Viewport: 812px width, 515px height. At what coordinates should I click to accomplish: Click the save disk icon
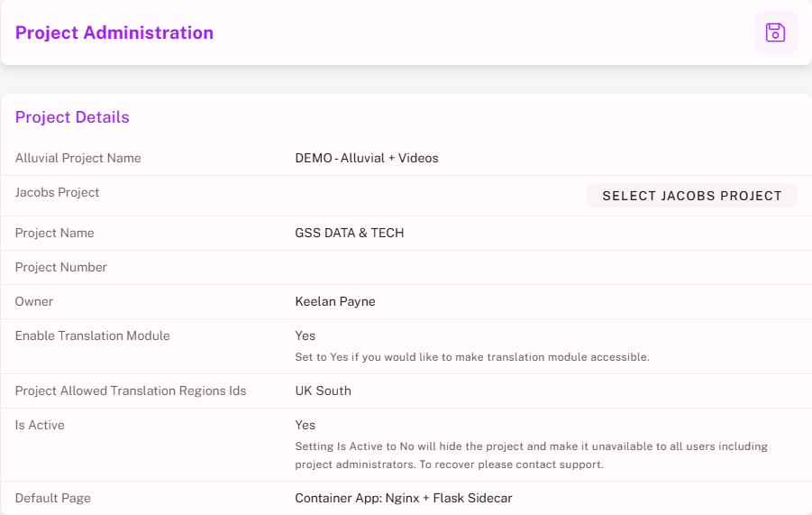click(x=775, y=32)
